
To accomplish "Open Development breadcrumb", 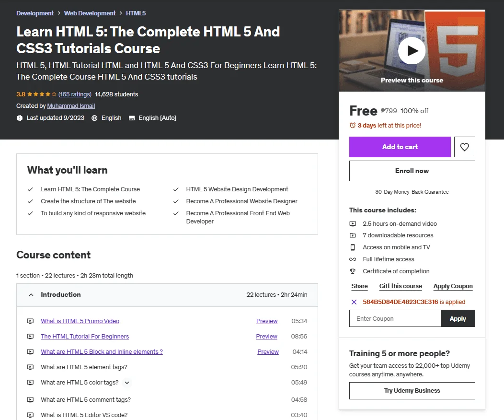I will coord(35,13).
